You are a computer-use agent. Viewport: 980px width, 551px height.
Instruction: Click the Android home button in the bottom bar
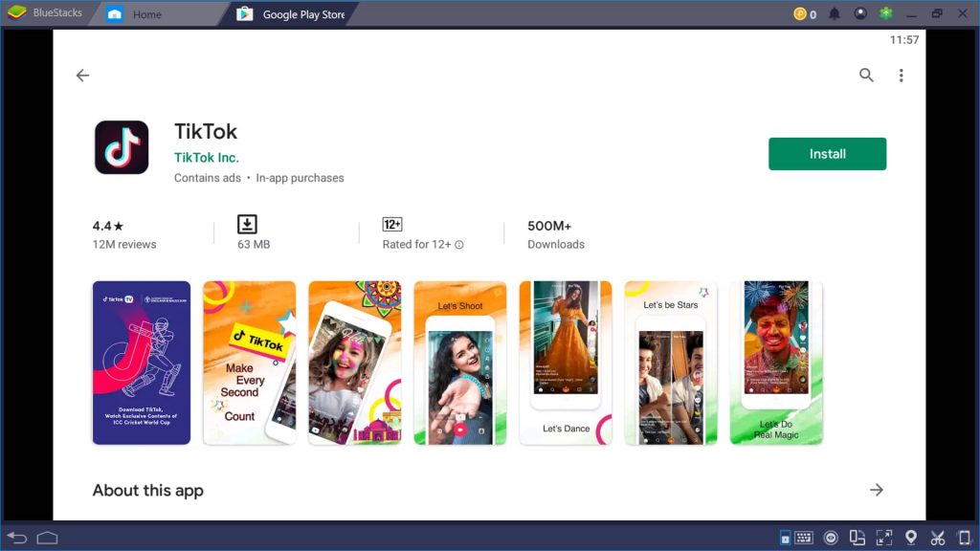tap(48, 538)
